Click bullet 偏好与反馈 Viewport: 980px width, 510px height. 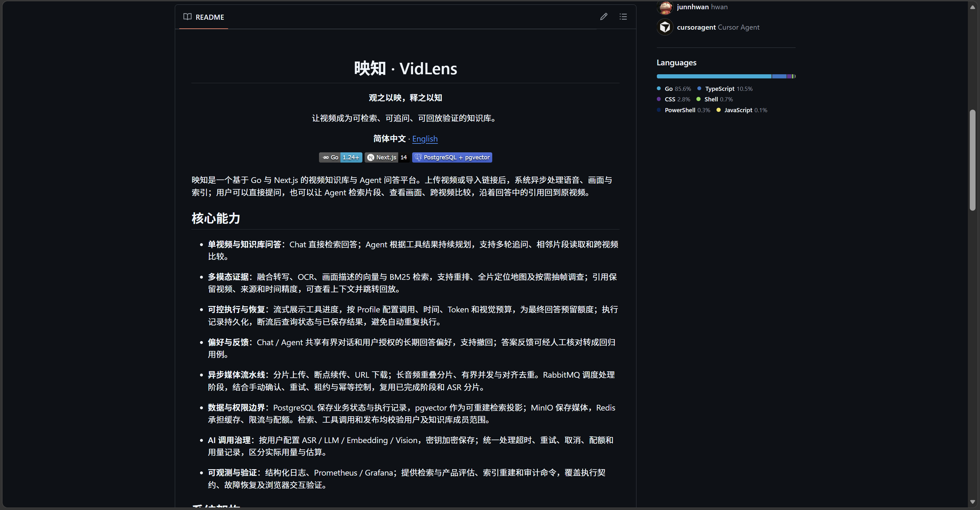point(413,348)
